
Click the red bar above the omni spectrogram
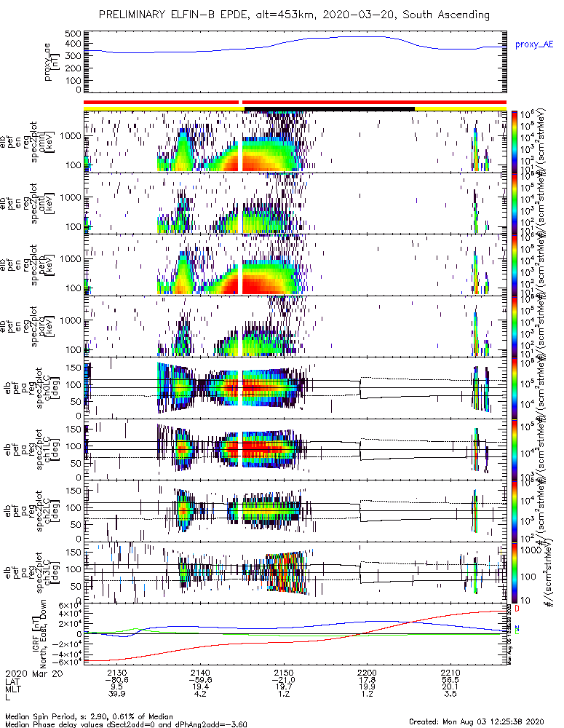click(x=295, y=102)
